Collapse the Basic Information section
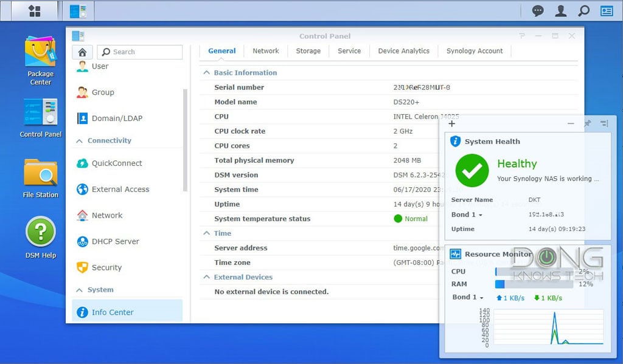This screenshot has width=623, height=364. click(206, 73)
